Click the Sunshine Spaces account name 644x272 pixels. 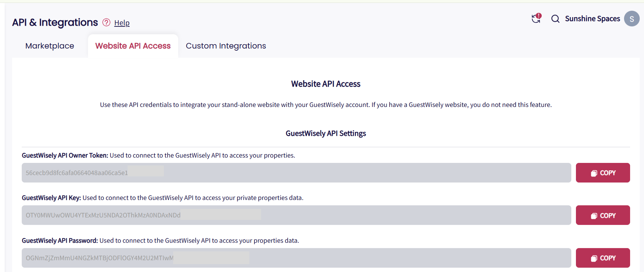592,19
